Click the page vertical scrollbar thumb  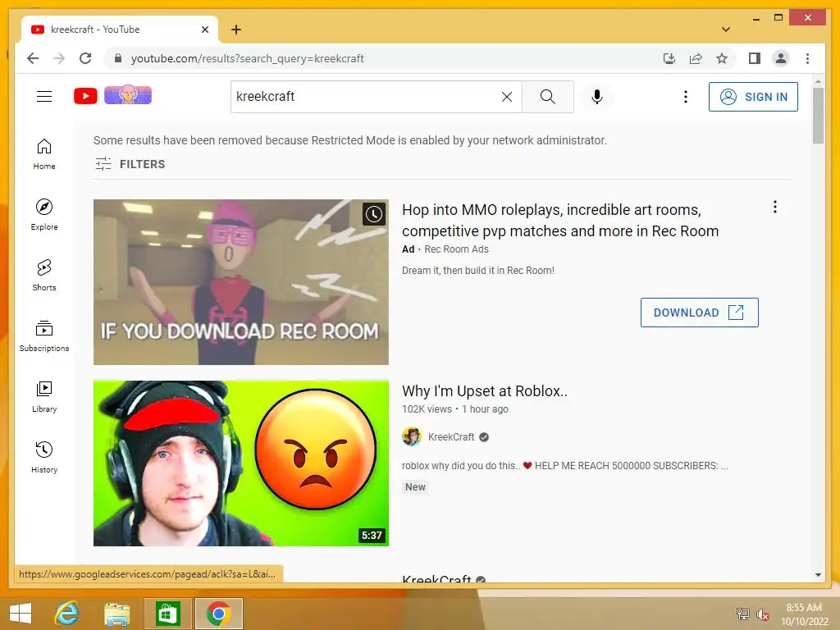pyautogui.click(x=818, y=116)
